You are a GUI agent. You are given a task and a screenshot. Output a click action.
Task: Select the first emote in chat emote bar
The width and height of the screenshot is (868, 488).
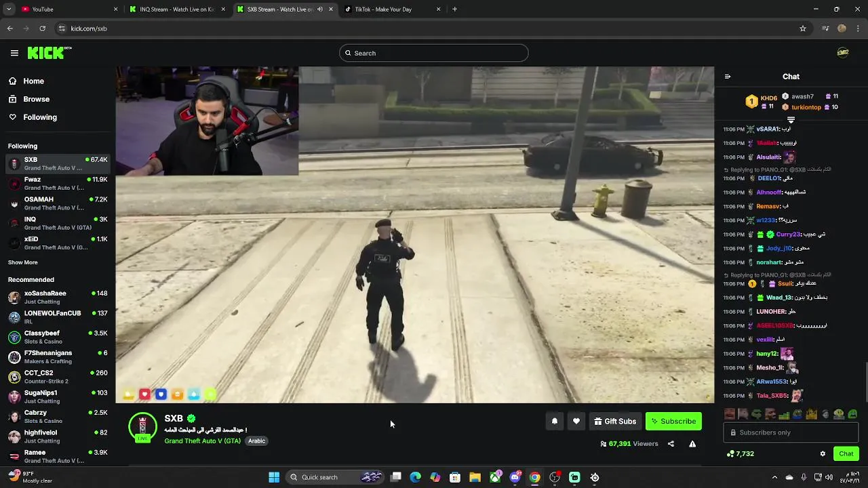(730, 414)
